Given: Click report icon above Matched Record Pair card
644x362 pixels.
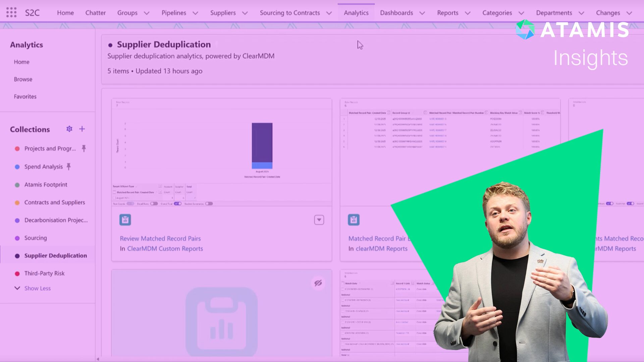Looking at the screenshot, I should tap(354, 220).
